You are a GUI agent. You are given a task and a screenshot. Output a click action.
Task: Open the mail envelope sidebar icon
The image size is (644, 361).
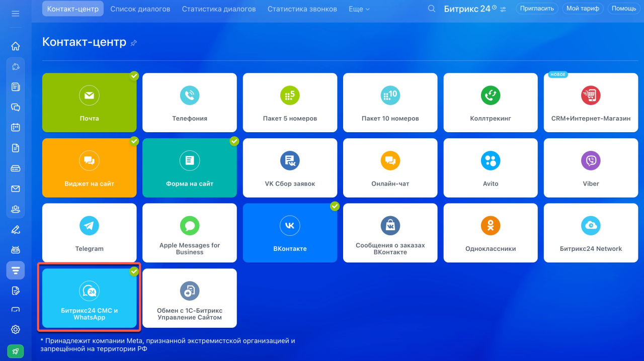coord(16,189)
